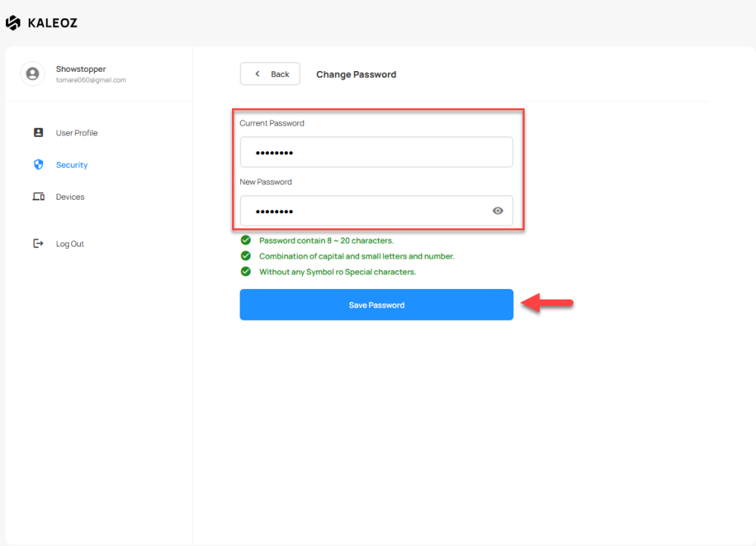Viewport: 756px width, 546px height.
Task: Select the Security menu item
Action: click(x=72, y=165)
